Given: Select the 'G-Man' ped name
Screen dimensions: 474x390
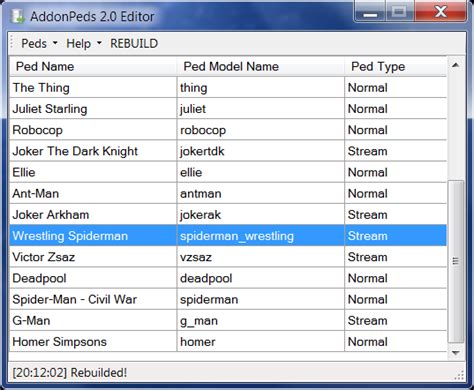Looking at the screenshot, I should click(31, 321).
